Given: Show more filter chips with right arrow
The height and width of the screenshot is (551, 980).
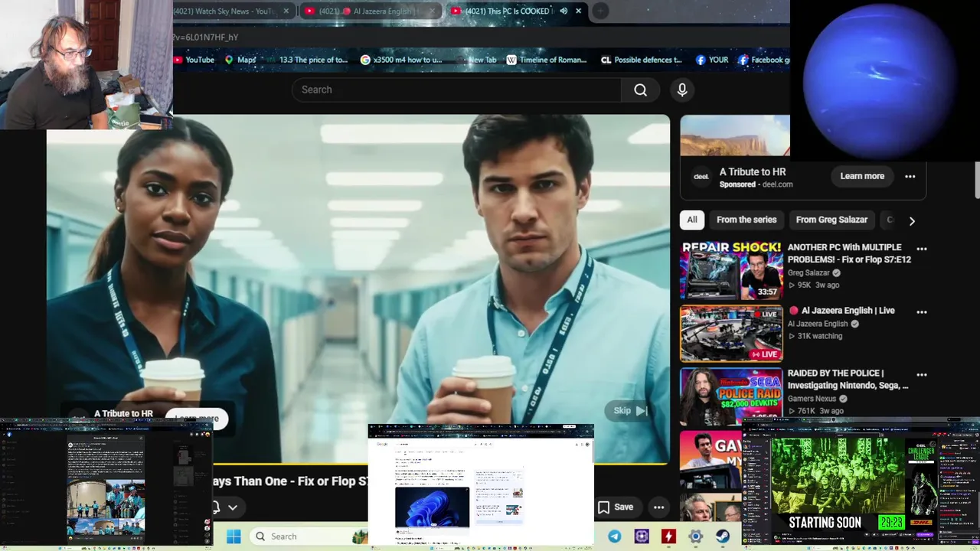Looking at the screenshot, I should click(912, 220).
